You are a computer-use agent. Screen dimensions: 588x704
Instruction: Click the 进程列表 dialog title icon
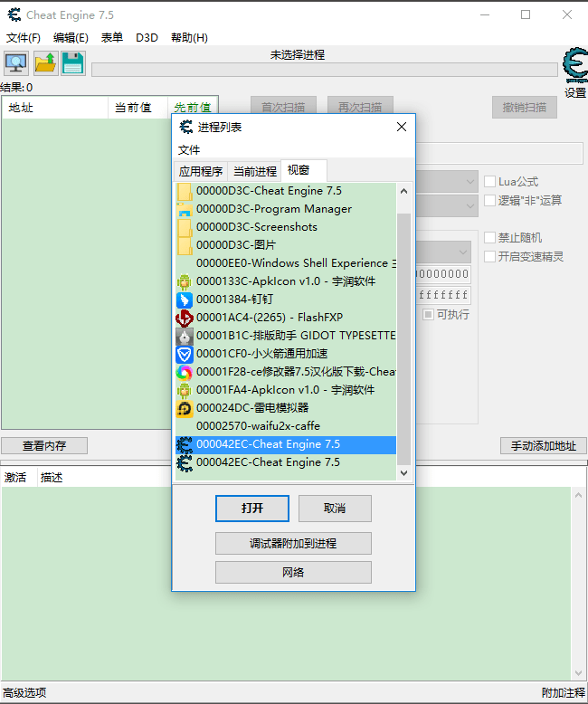(185, 127)
